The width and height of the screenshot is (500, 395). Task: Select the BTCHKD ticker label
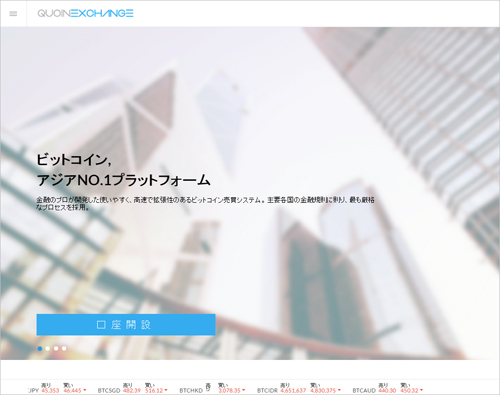(x=191, y=390)
